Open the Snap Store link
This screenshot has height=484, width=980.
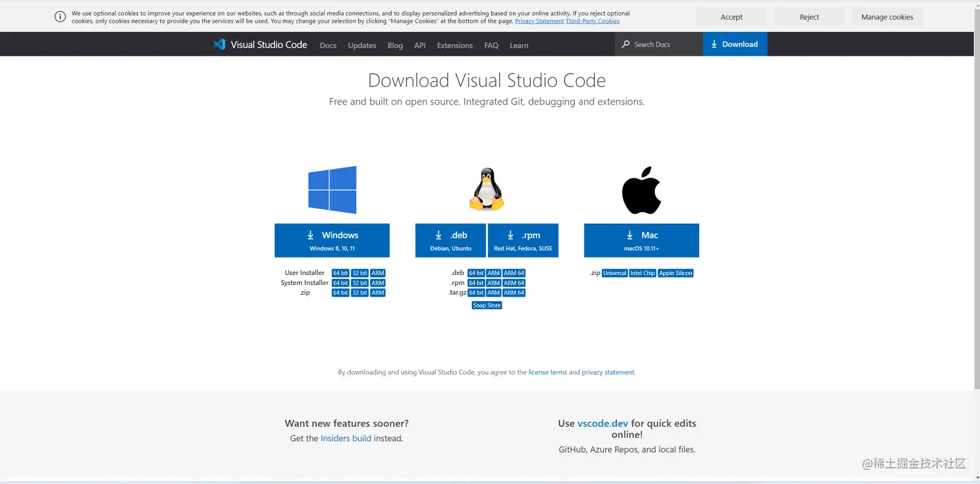tap(487, 306)
